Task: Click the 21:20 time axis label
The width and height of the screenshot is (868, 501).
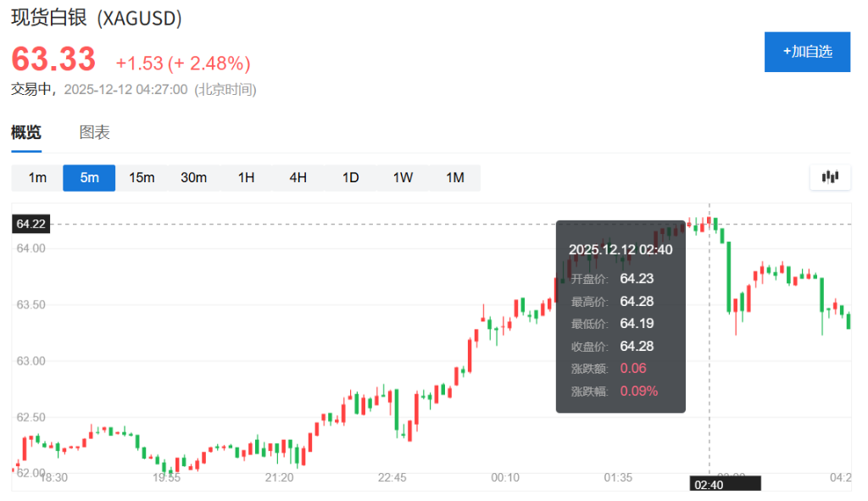Action: pyautogui.click(x=279, y=478)
